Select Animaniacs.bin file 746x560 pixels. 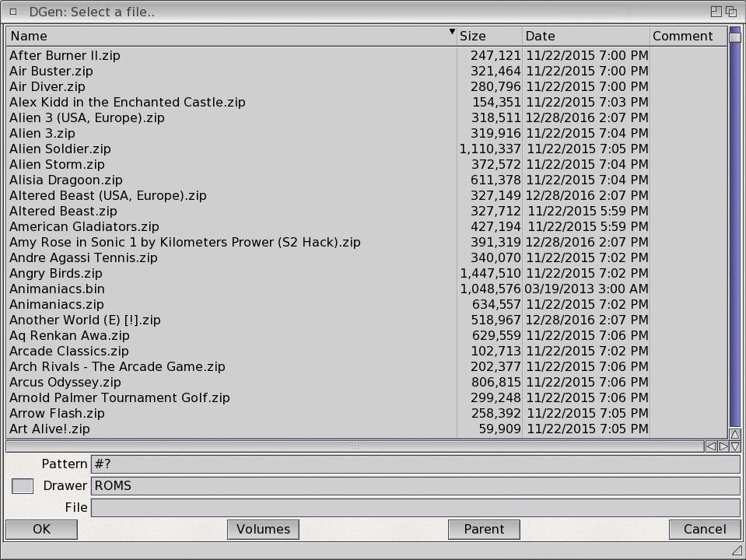click(367, 289)
